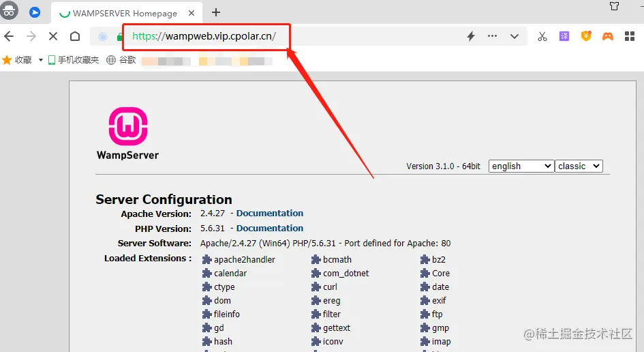Click the filter extension text
This screenshot has height=352, width=644.
(x=331, y=314)
